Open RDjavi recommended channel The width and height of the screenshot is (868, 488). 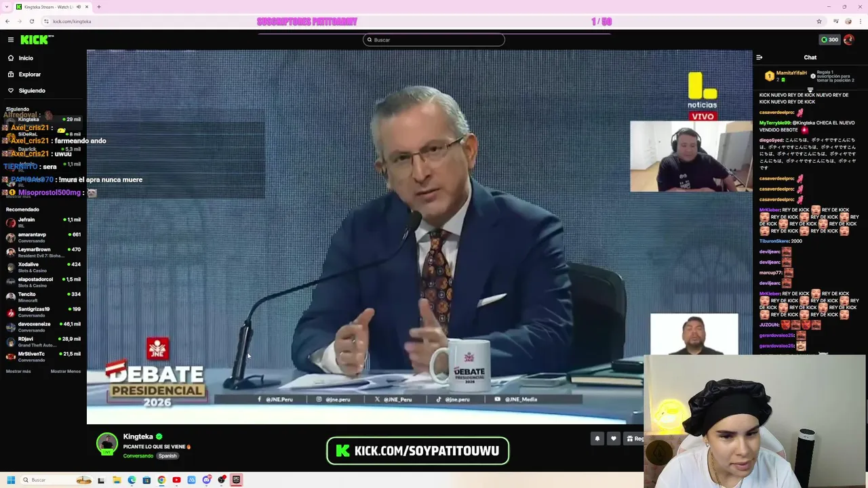pos(43,342)
